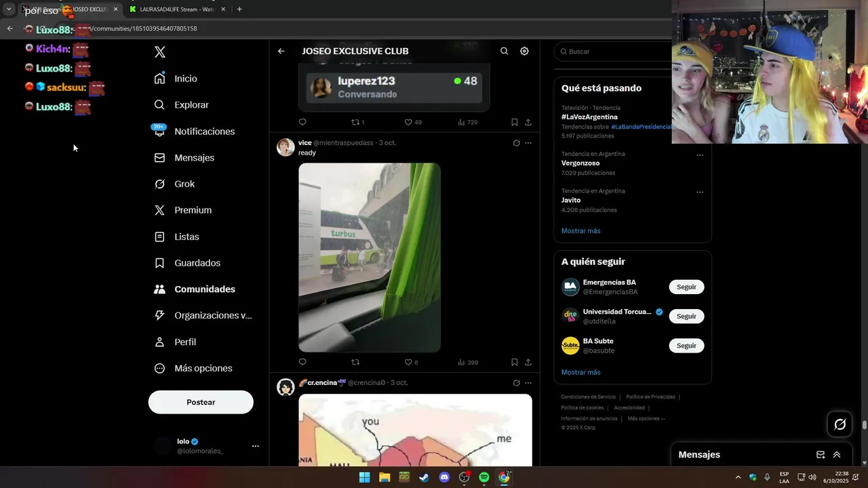Search within the community icon
Viewport: 868px width, 488px height.
click(504, 51)
